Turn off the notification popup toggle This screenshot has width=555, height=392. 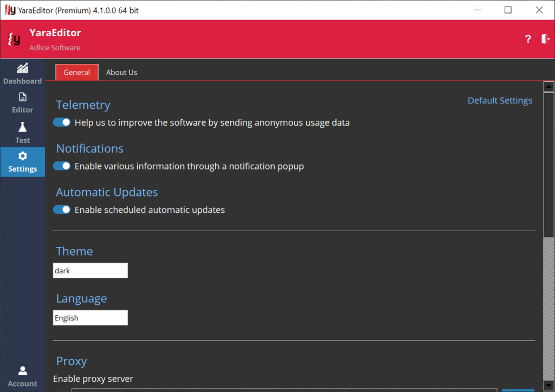coord(62,166)
